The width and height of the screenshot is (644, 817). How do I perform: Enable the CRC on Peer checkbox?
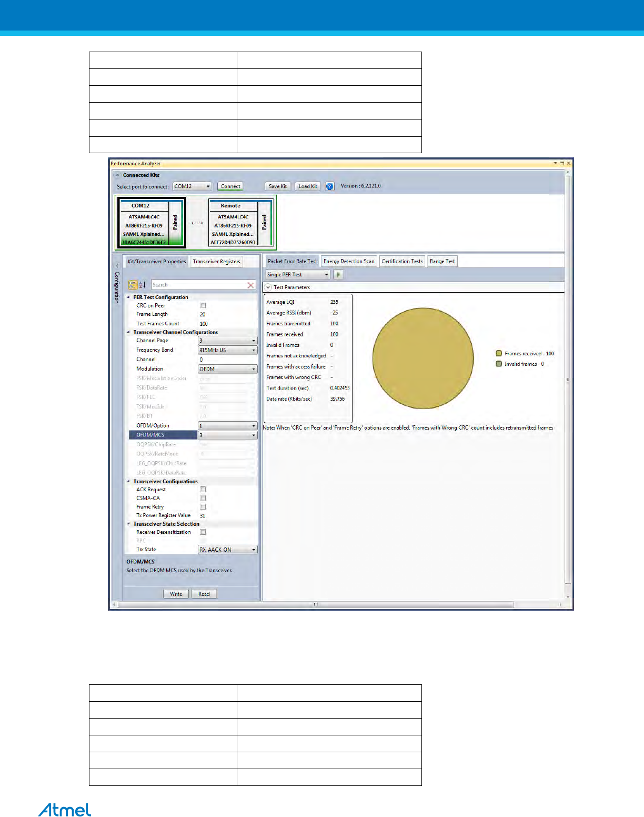point(203,305)
